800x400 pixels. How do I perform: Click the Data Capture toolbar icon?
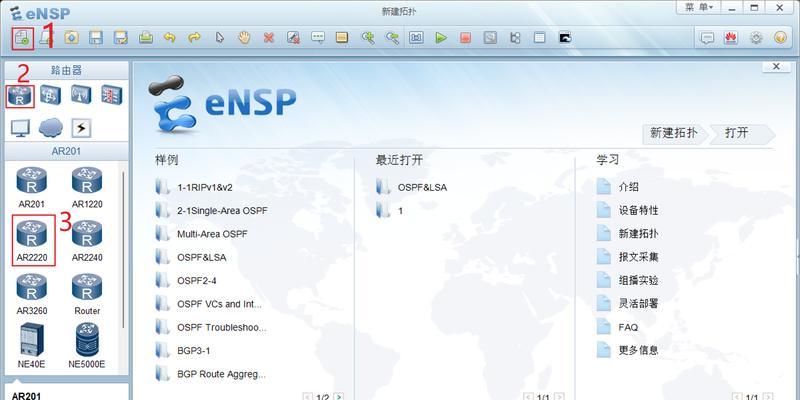(x=490, y=38)
